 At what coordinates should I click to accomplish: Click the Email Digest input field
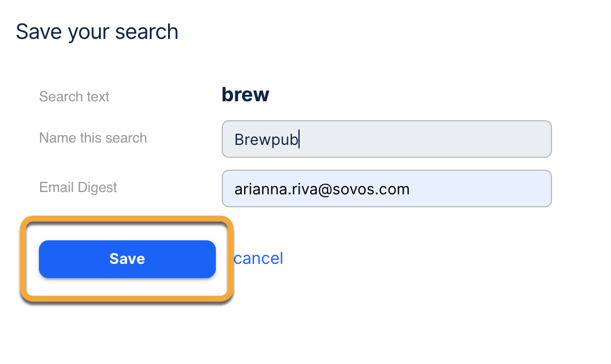tap(386, 189)
